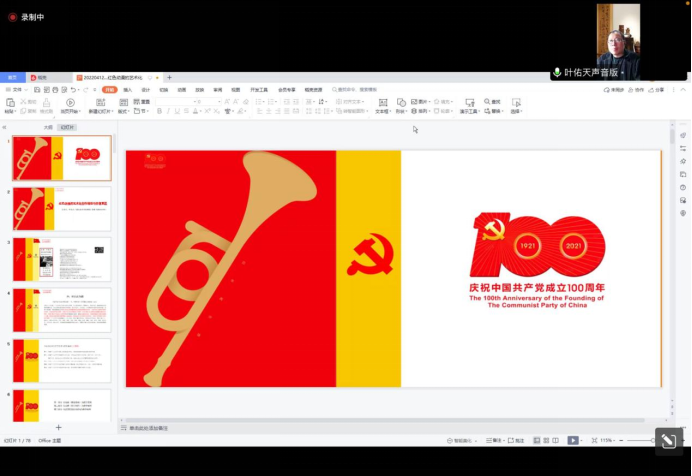Image resolution: width=692 pixels, height=476 pixels.
Task: Start slideshow from current slide icon in ribbon
Action: pyautogui.click(x=70, y=103)
